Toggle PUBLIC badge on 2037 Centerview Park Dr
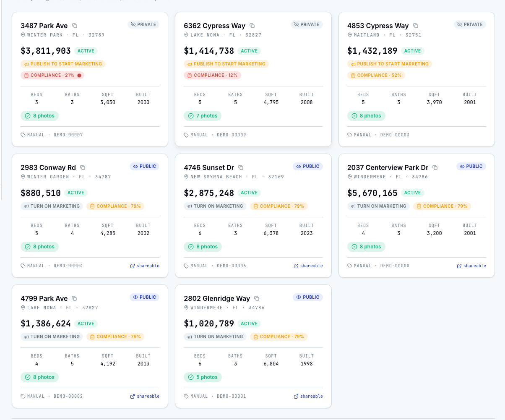The width and height of the screenshot is (505, 420). (471, 166)
